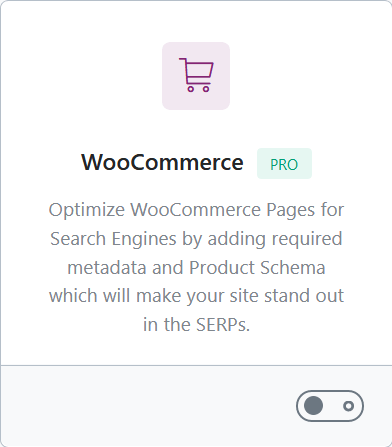The image size is (392, 447).
Task: Click the PRO label next to WooCommerce
Action: tap(284, 164)
